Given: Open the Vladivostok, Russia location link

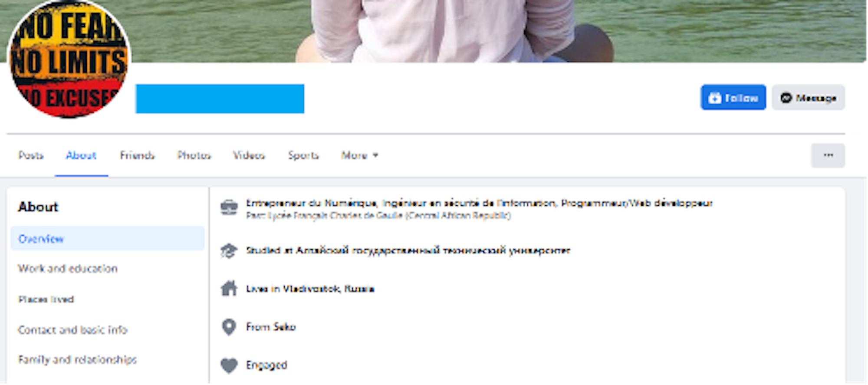Looking at the screenshot, I should click(329, 289).
